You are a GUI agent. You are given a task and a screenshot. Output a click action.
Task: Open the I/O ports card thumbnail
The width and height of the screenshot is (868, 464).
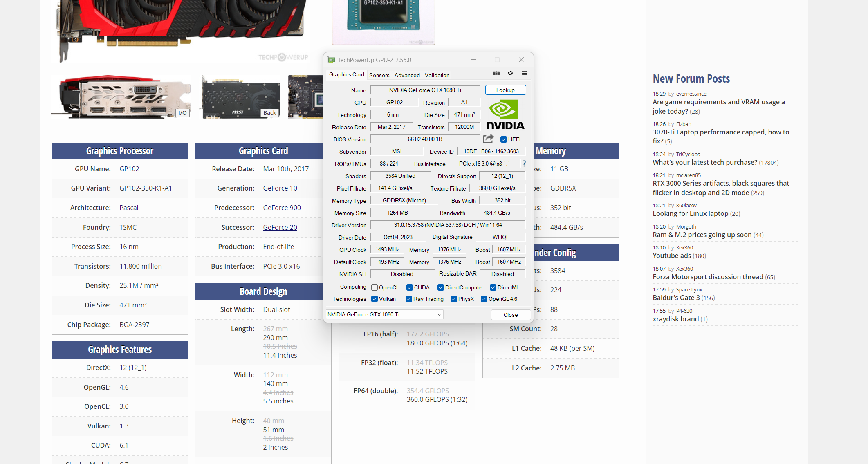(121, 97)
